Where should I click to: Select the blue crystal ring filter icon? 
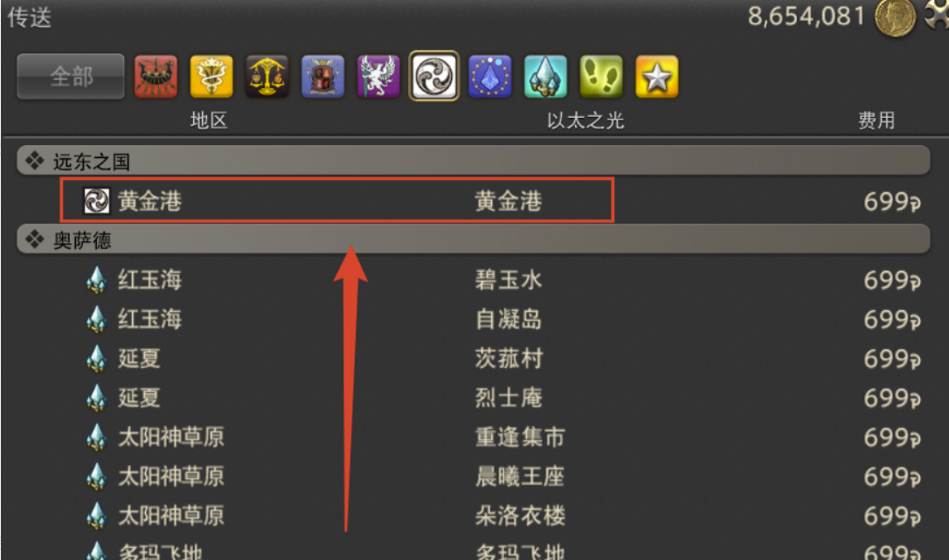[489, 76]
